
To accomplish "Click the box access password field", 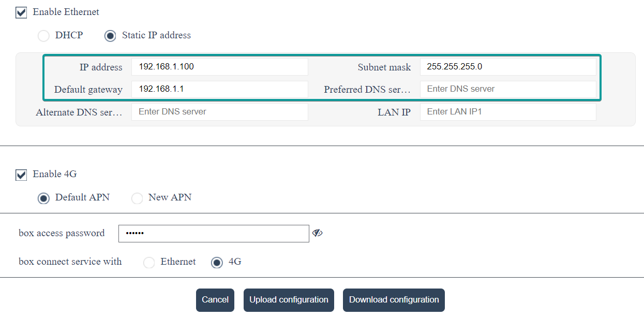I will (x=213, y=234).
